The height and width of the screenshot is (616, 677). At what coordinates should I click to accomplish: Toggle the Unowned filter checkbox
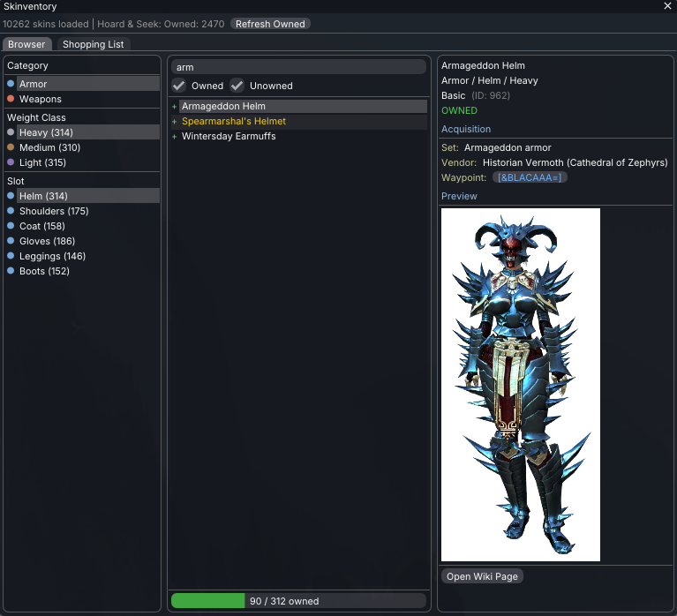pos(237,86)
